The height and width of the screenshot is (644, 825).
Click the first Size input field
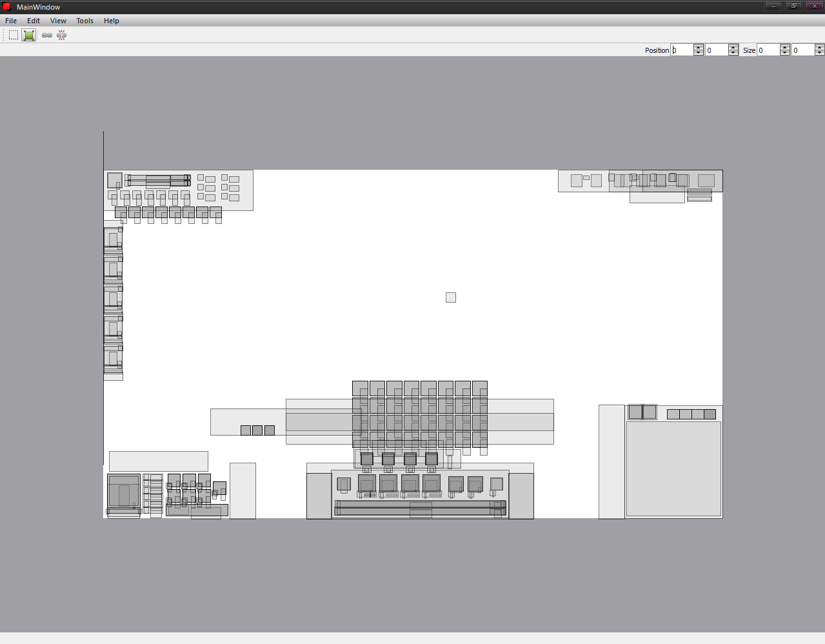(768, 50)
